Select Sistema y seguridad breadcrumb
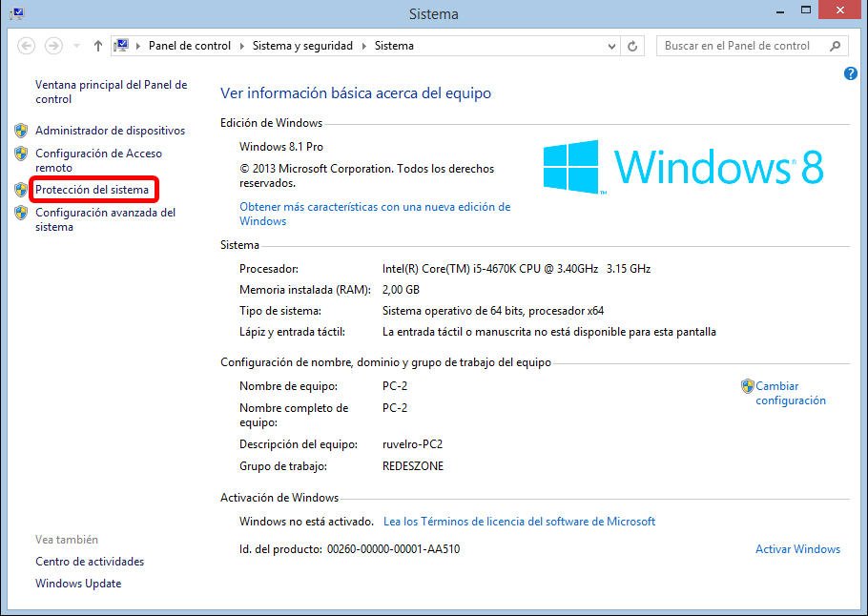868x616 pixels. 302,46
